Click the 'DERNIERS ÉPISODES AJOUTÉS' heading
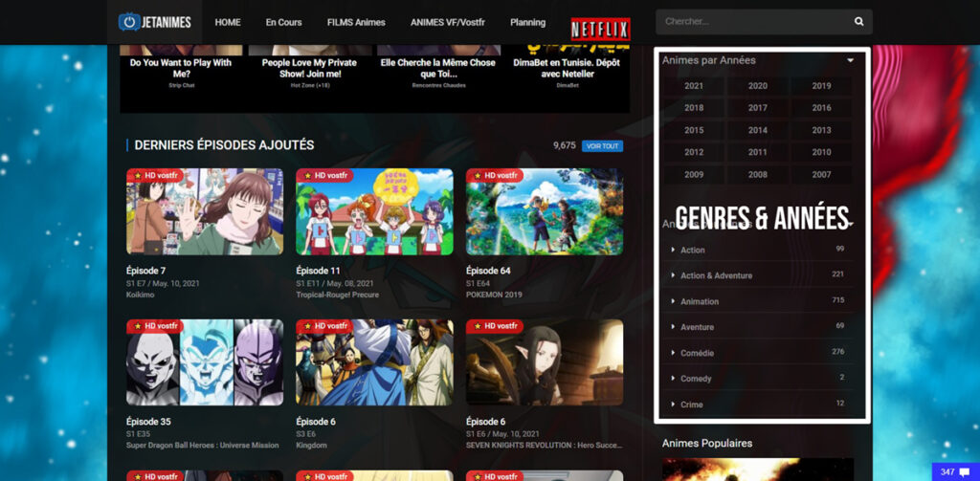Viewport: 980px width, 481px height. coord(224,145)
